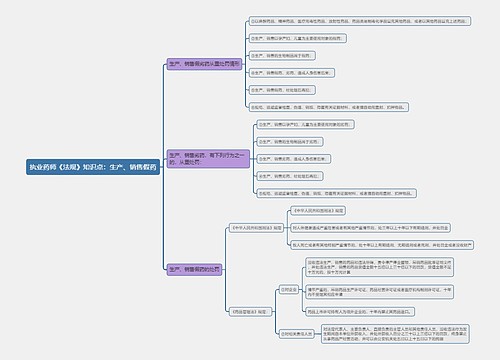Select the blue root node 执业药师《法规》知识点
This screenshot has height=360, width=500.
pos(93,167)
